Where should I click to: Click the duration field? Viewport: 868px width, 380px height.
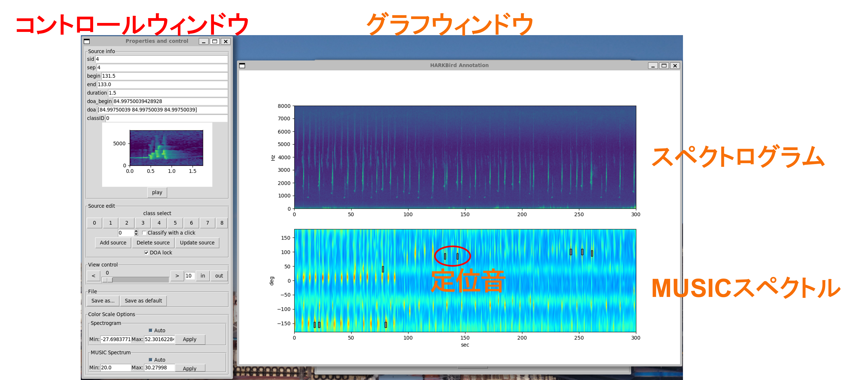168,93
